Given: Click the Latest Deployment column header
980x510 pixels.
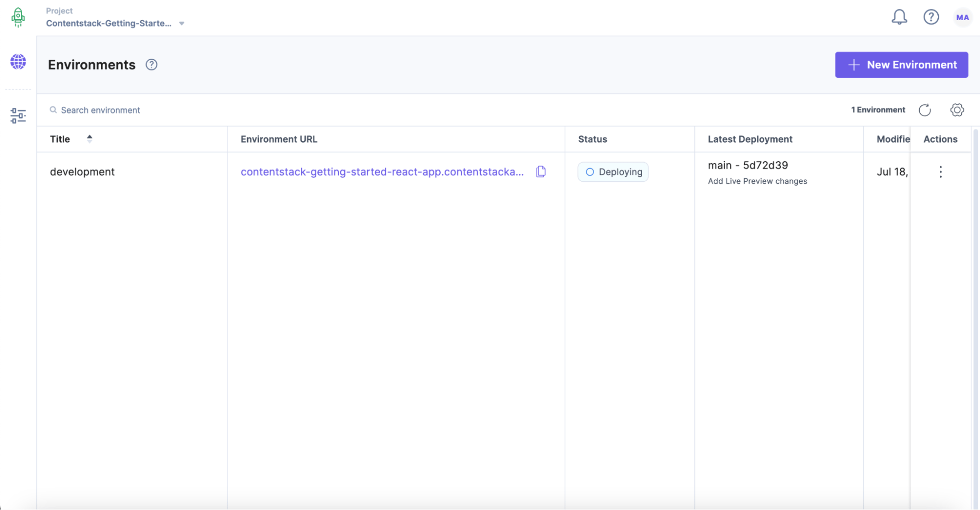Looking at the screenshot, I should pyautogui.click(x=750, y=139).
